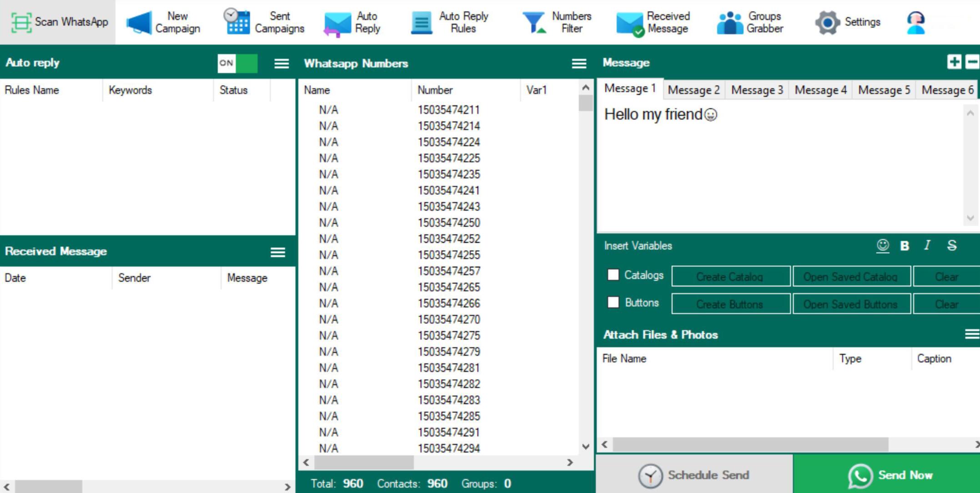Open New Campaign megaphone icon
Image resolution: width=980 pixels, height=493 pixels.
[139, 23]
